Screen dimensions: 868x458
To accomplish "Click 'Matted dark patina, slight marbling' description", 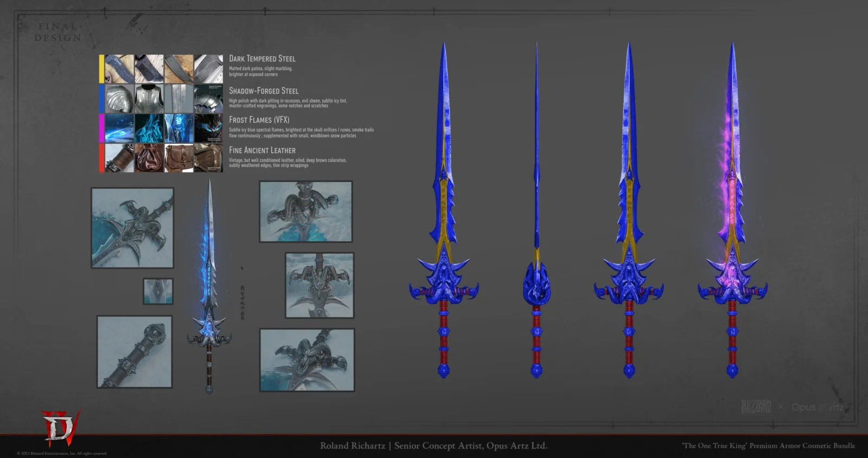I will click(260, 71).
